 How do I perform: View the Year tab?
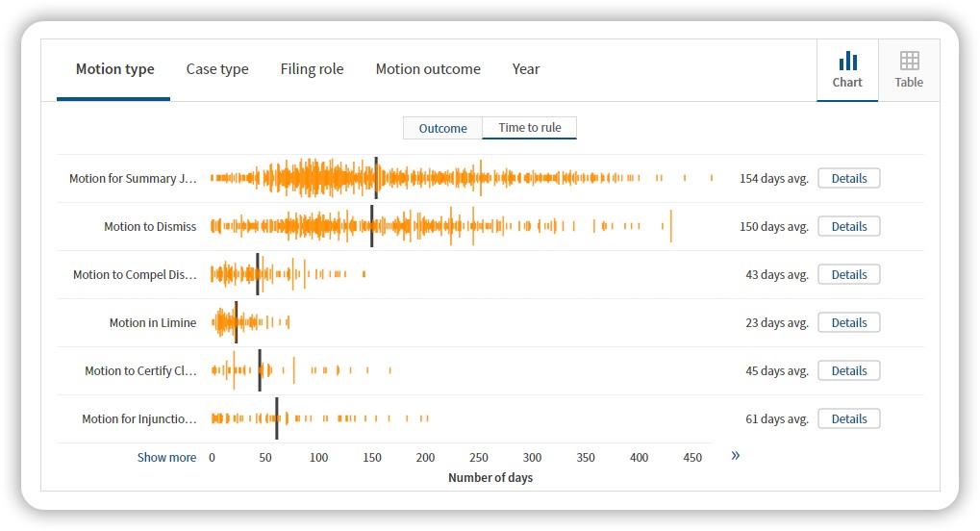tap(526, 69)
